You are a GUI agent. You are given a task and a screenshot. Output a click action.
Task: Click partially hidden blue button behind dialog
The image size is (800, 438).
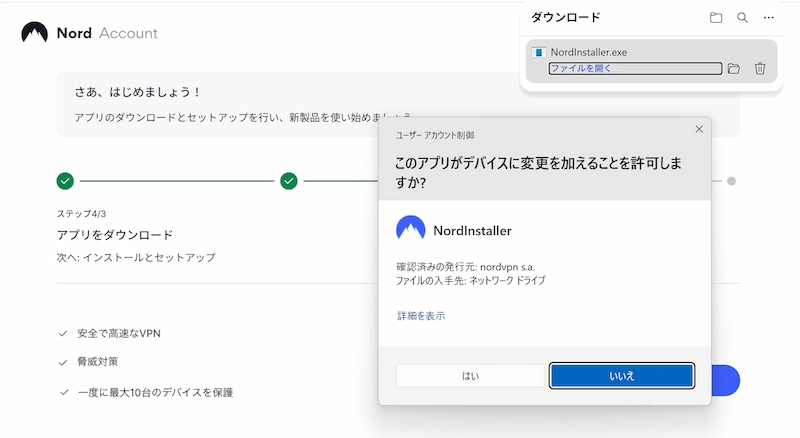coord(726,380)
